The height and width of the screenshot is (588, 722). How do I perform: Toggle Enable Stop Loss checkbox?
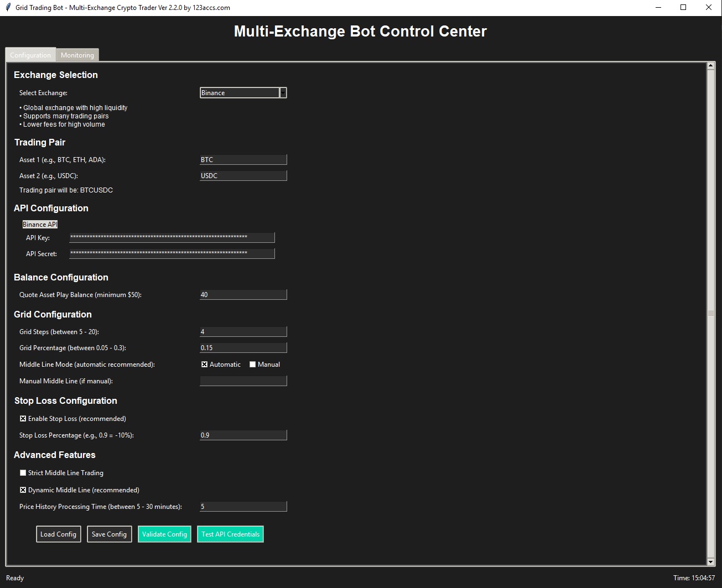point(23,419)
